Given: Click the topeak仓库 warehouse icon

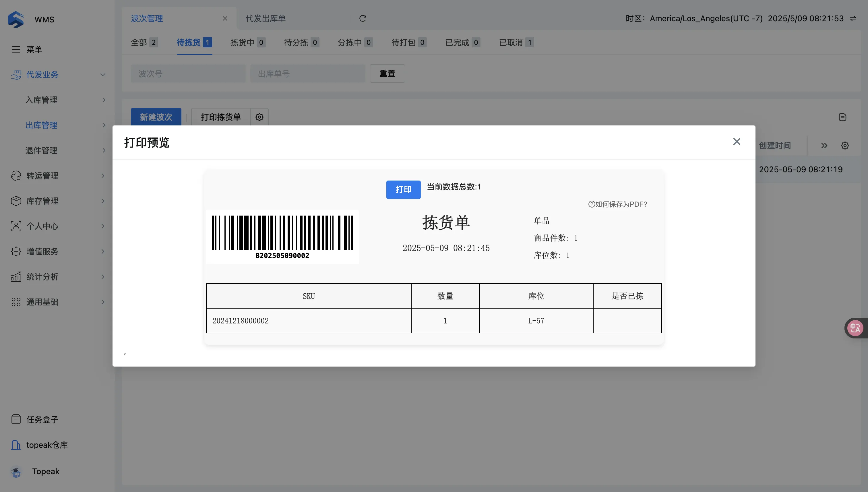Looking at the screenshot, I should [x=16, y=445].
